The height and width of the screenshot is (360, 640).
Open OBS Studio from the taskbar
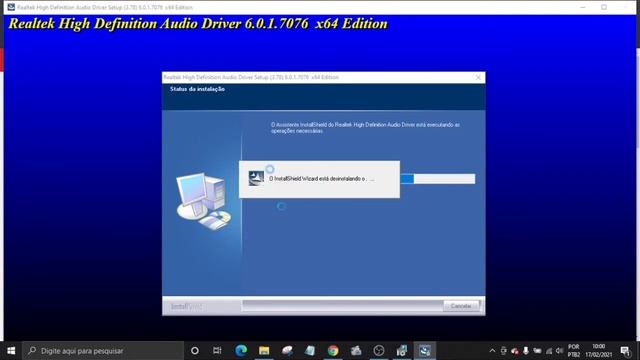click(379, 351)
